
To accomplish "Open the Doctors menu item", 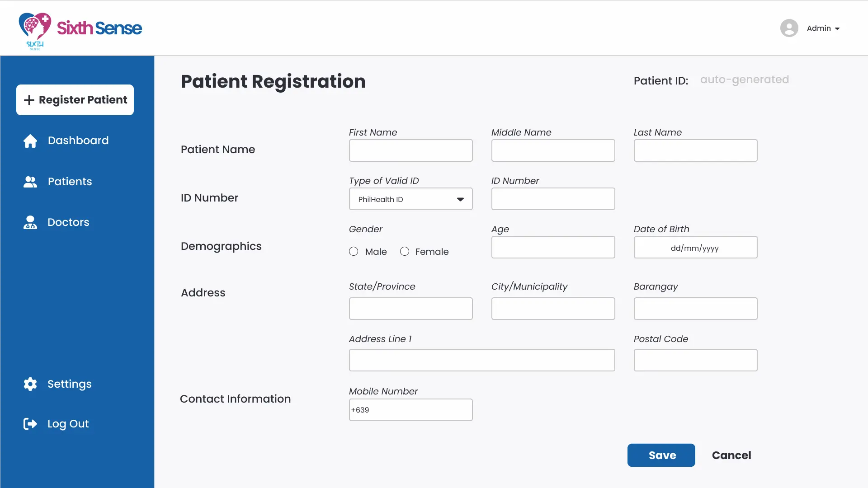I will click(x=68, y=222).
